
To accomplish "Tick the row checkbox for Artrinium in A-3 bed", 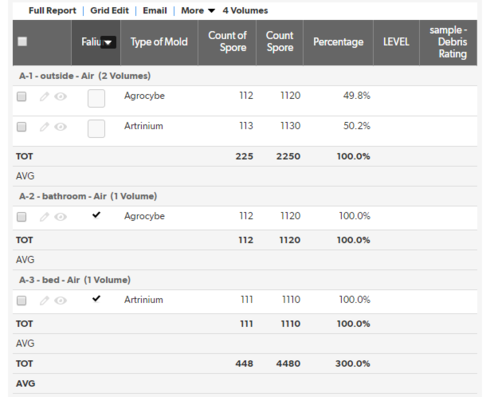I will coord(22,301).
